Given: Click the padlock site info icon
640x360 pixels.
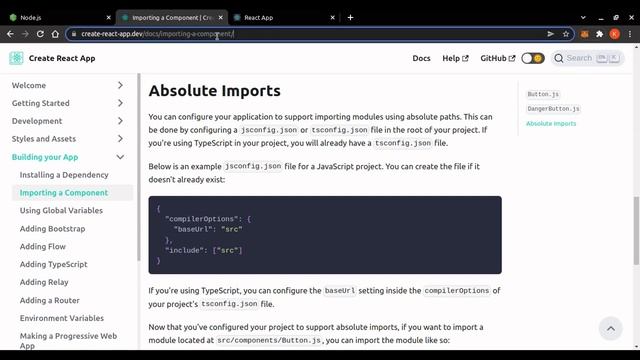Looking at the screenshot, I should click(x=74, y=34).
